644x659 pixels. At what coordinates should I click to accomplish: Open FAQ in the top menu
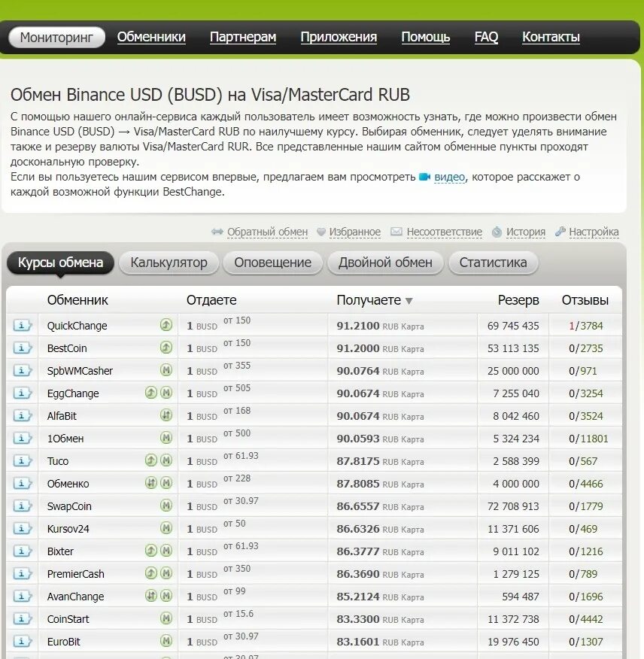point(486,37)
